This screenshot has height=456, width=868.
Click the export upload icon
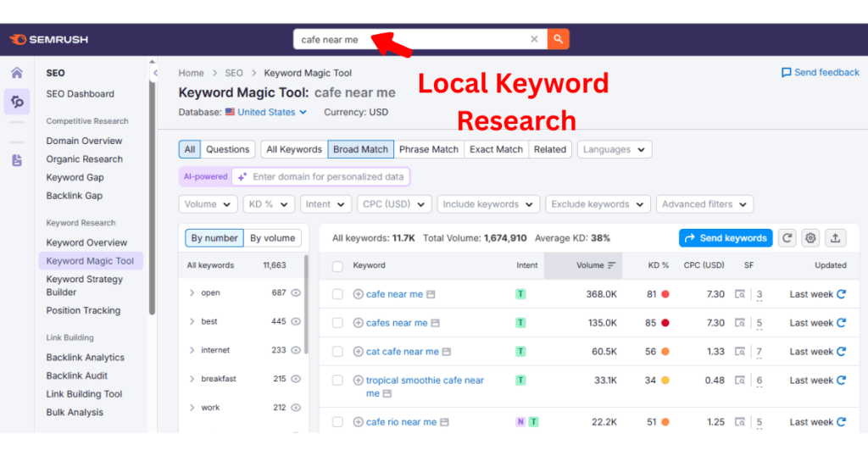pos(835,238)
